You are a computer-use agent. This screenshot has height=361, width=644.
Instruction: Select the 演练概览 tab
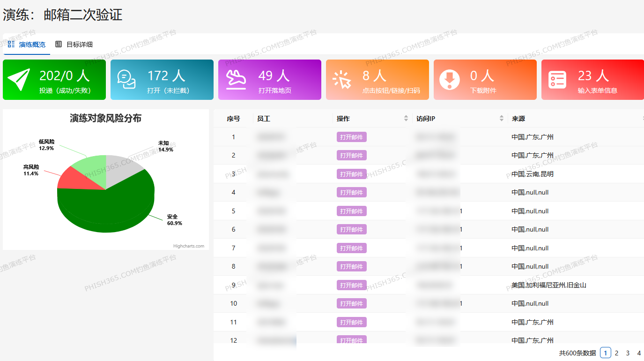(32, 45)
